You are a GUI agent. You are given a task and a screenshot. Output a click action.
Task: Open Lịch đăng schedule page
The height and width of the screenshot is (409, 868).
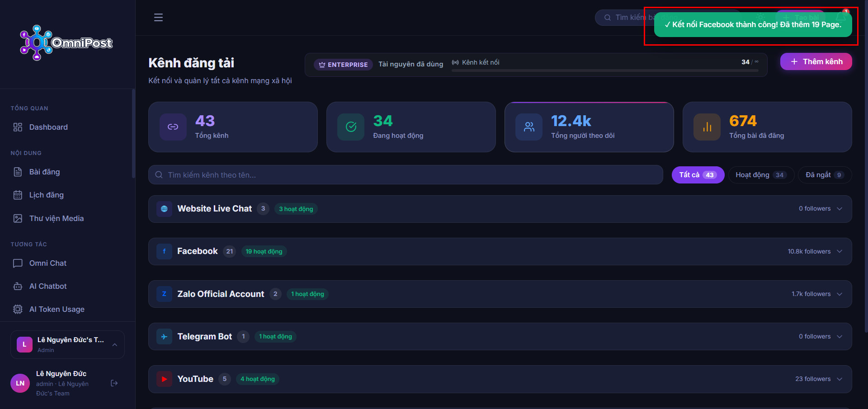[x=46, y=195]
